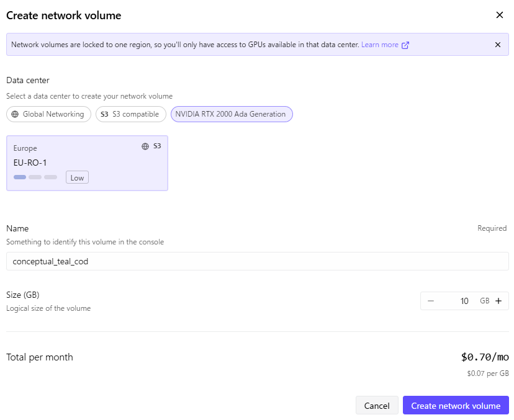
Task: Click the S3 badge on EU-RO-1 card
Action: tap(157, 146)
